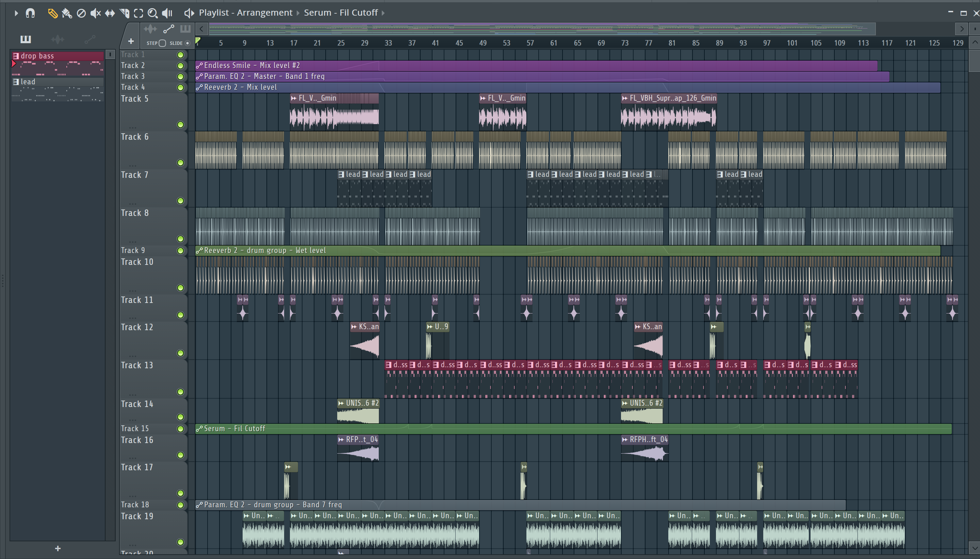The height and width of the screenshot is (559, 980).
Task: Open the Endless Smile - Mix level #2 clip menu
Action: [x=199, y=66]
